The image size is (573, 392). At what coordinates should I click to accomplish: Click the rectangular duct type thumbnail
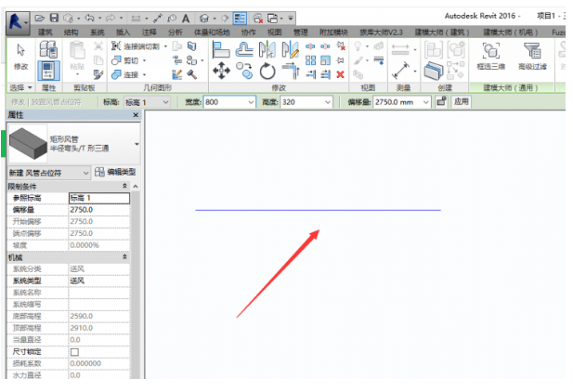coord(28,143)
